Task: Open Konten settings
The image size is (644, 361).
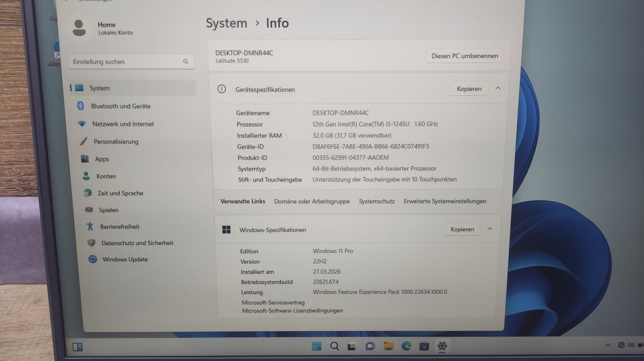Action: coord(106,176)
